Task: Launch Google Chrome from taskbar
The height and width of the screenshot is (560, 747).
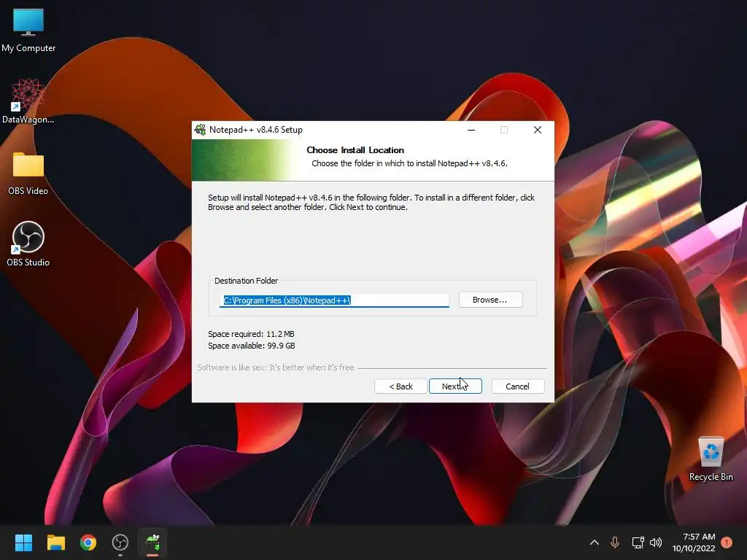Action: point(88,542)
